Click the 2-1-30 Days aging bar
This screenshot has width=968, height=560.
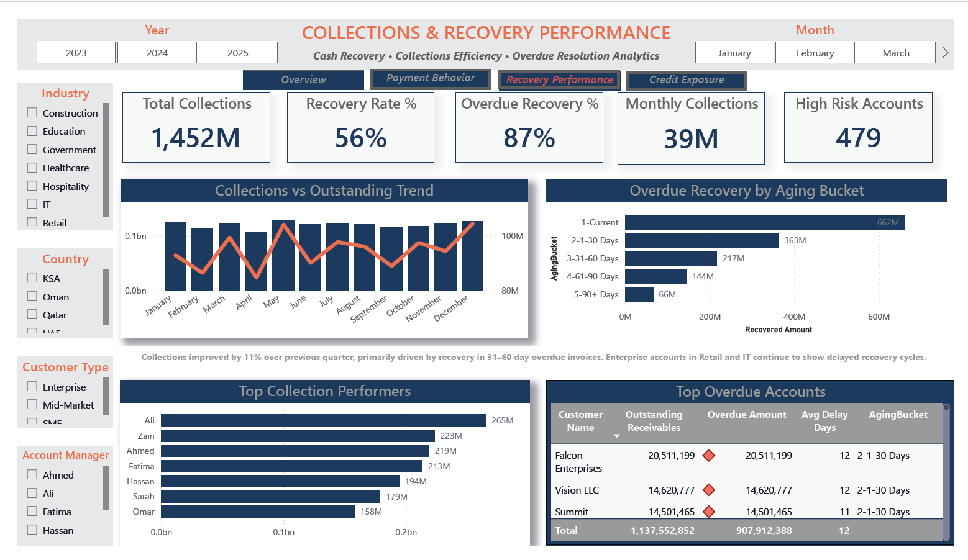tap(701, 240)
